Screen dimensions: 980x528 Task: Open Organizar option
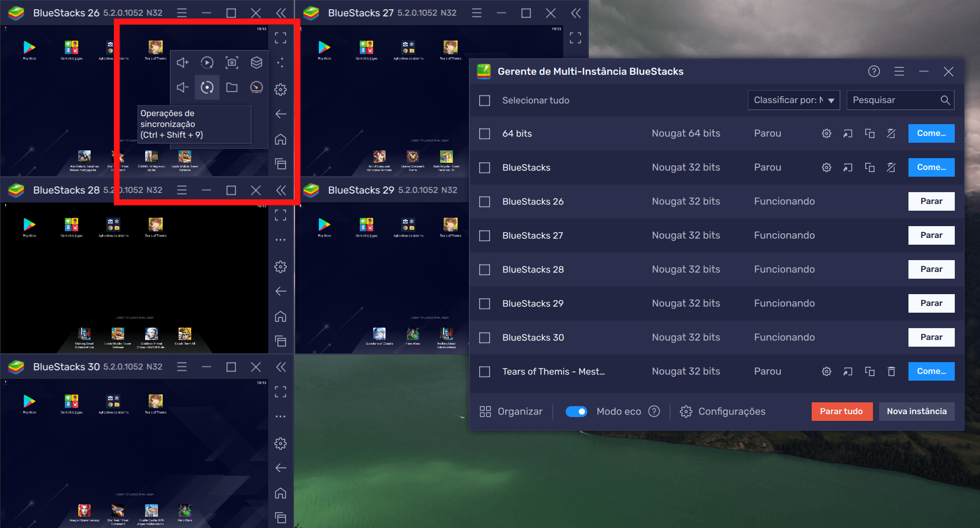[x=511, y=412]
